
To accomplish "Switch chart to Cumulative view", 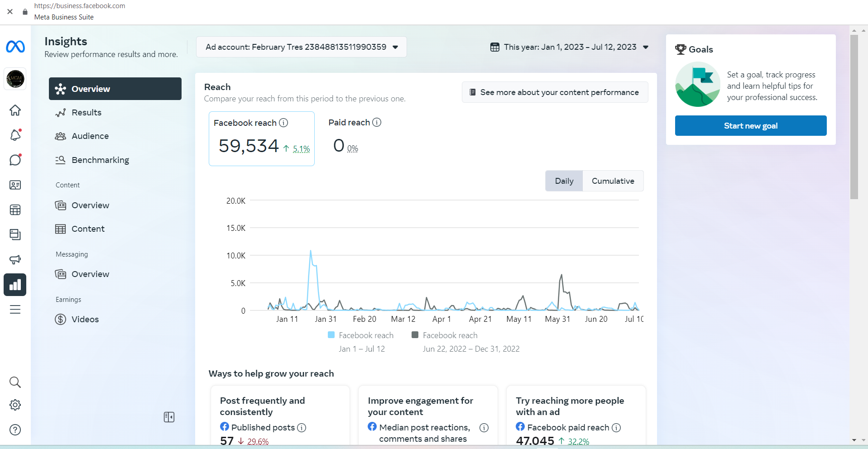I will 613,181.
